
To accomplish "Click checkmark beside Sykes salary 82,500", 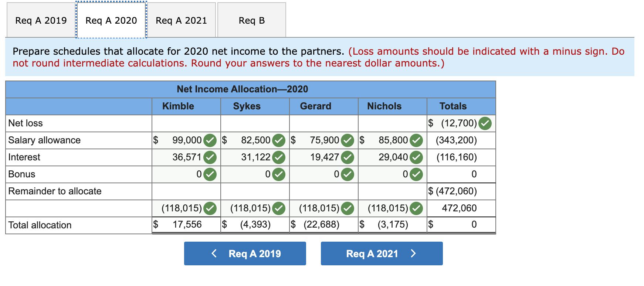I will coord(279,140).
